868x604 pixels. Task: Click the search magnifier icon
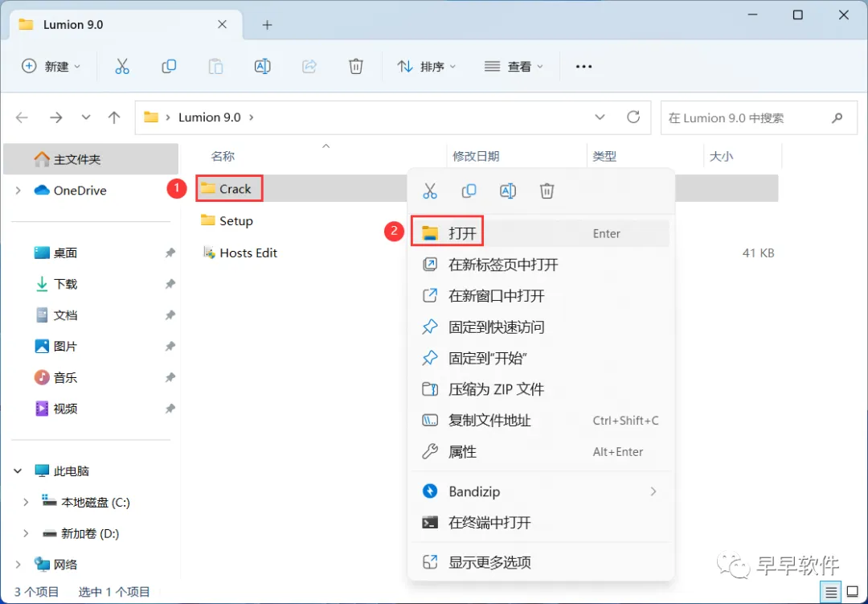pos(837,117)
